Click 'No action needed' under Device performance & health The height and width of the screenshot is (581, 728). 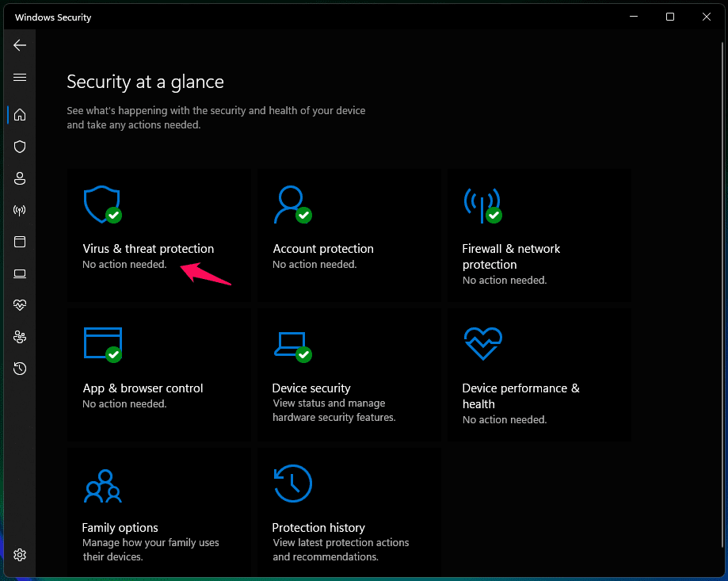tap(505, 420)
